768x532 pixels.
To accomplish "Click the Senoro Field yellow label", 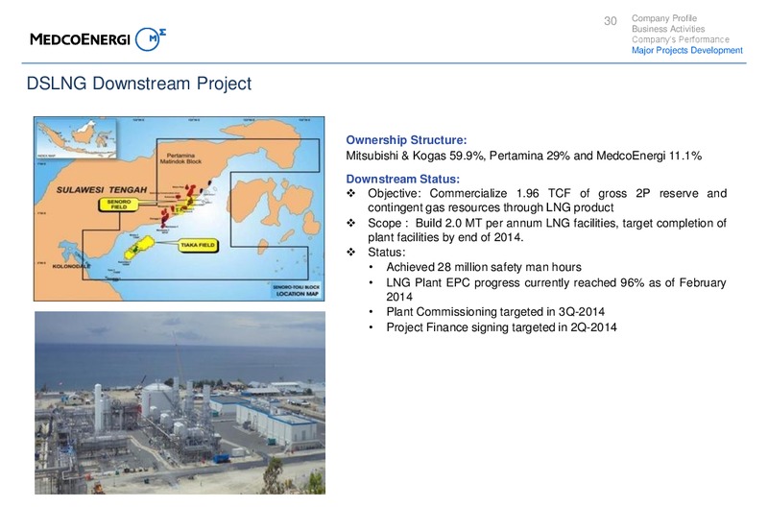I will tap(118, 205).
